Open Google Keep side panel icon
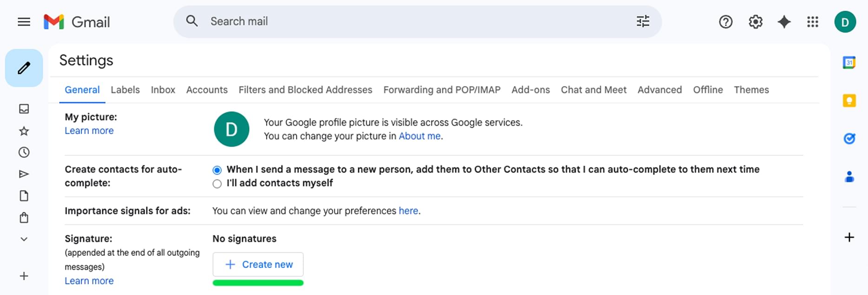Screen dimensions: 868x295 point(849,101)
